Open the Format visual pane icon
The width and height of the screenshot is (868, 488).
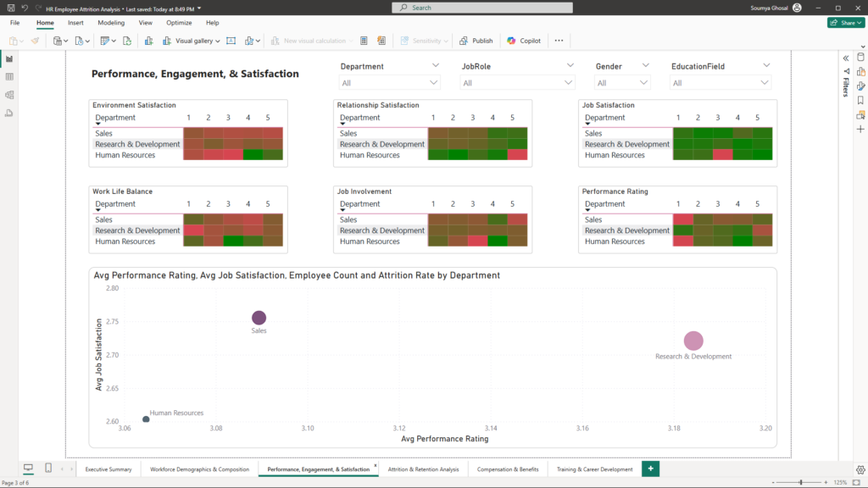tap(860, 86)
